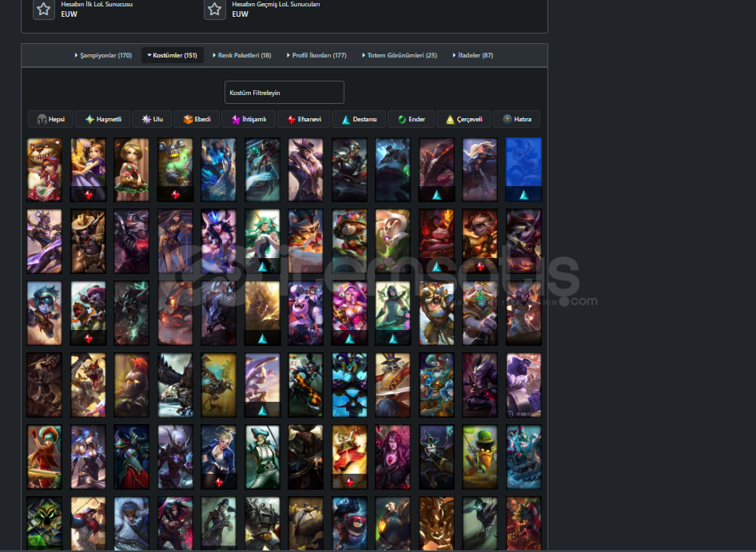
Task: Select red creature with candy cane skin
Action: [523, 524]
